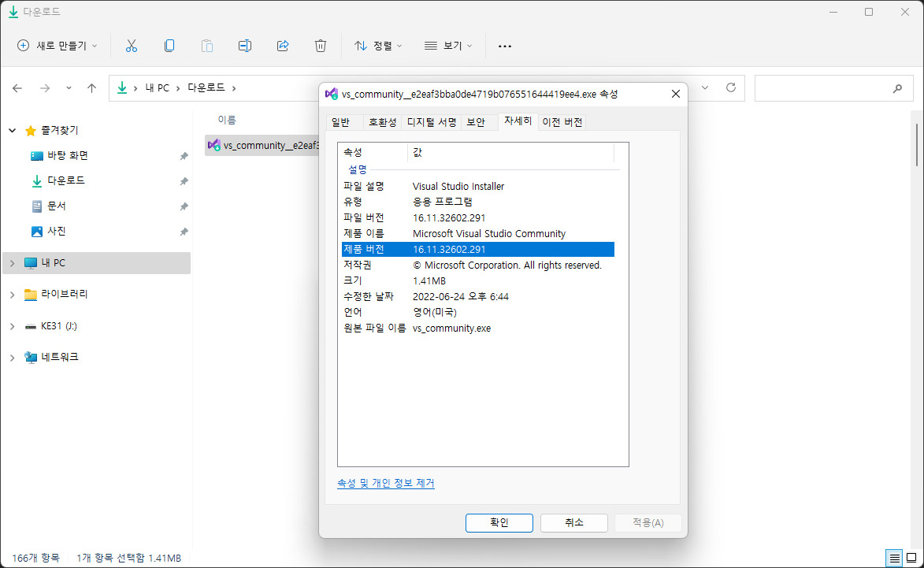924x568 pixels.
Task: Go back with the left arrow
Action: (x=17, y=88)
